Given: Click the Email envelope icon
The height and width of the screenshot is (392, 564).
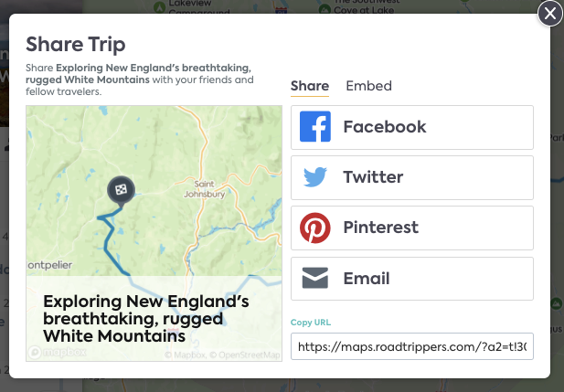Looking at the screenshot, I should 315,278.
